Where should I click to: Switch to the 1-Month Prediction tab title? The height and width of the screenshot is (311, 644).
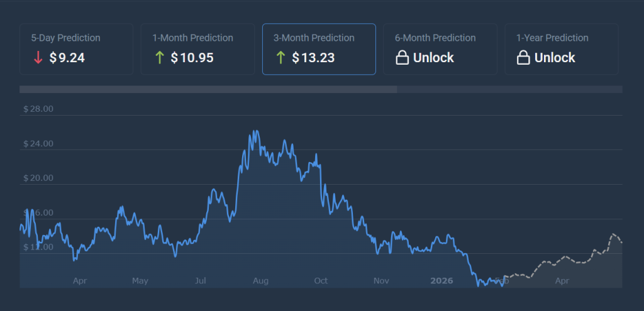pyautogui.click(x=192, y=38)
